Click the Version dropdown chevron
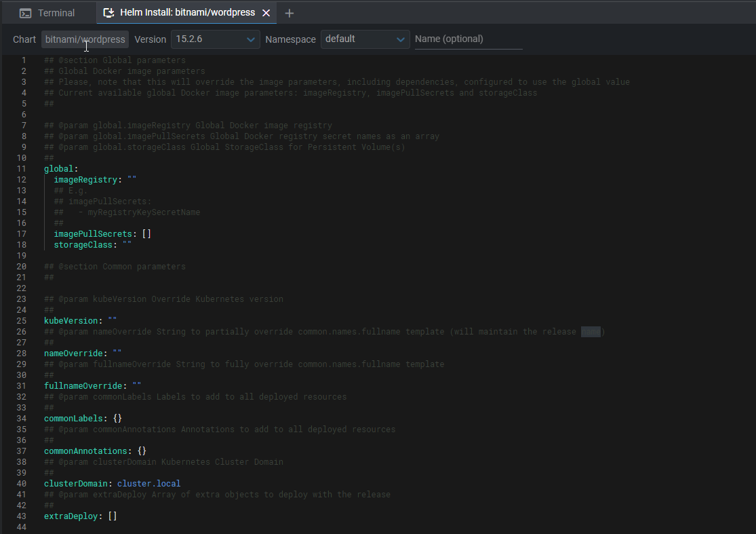756x534 pixels. [251, 39]
